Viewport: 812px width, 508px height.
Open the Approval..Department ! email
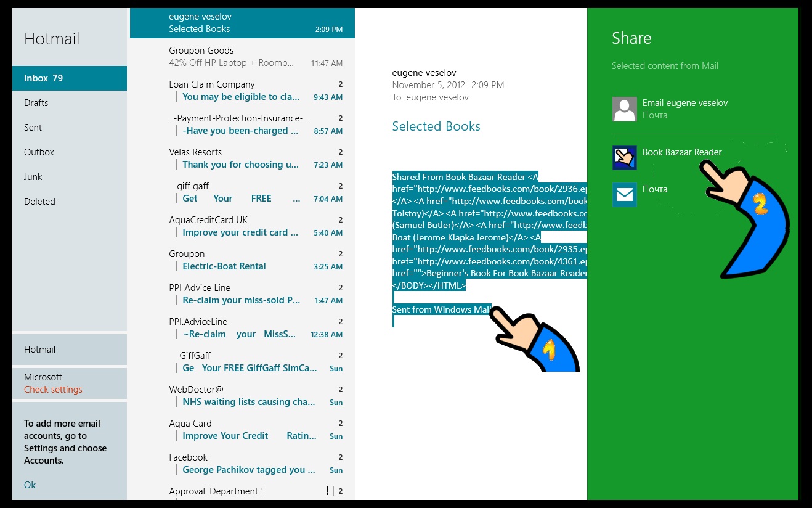[242, 491]
